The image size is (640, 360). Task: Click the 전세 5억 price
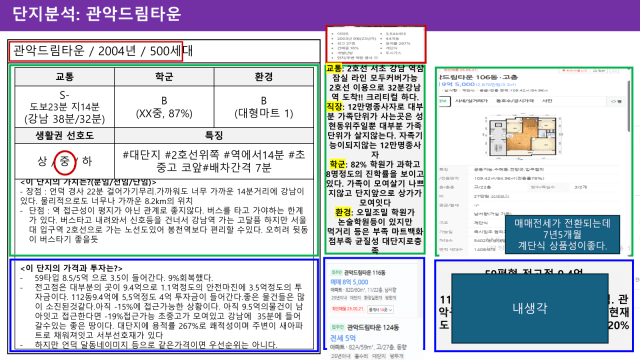pyautogui.click(x=343, y=338)
